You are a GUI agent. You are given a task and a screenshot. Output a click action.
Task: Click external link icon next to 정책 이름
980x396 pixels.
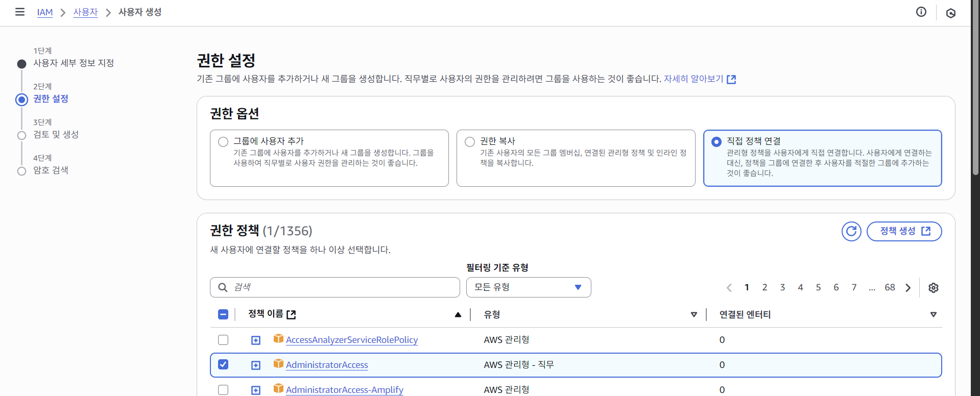[x=291, y=314]
